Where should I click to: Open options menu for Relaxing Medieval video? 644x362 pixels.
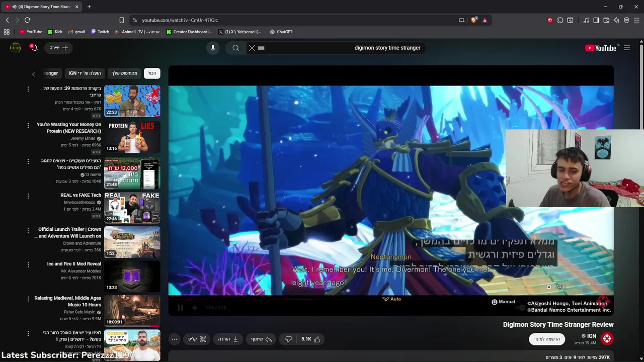click(x=28, y=299)
